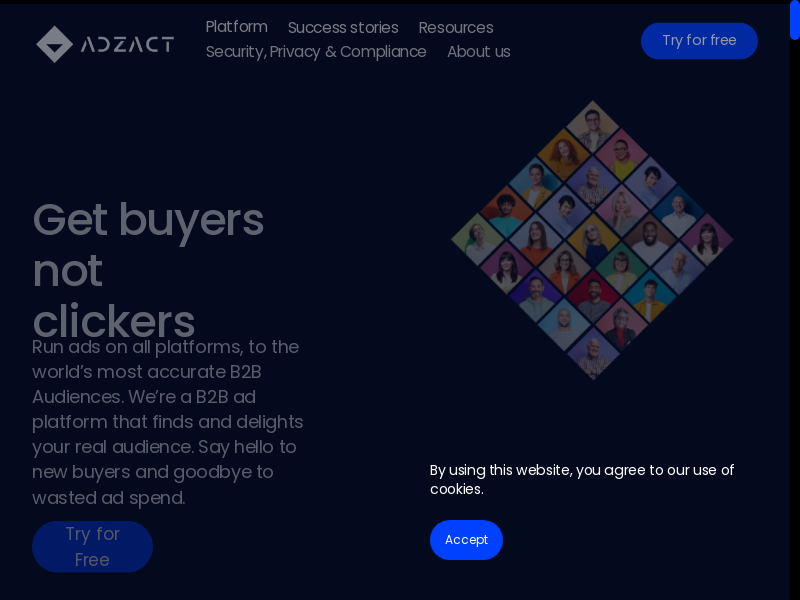
Task: Open the Resources nav item
Action: tap(456, 28)
